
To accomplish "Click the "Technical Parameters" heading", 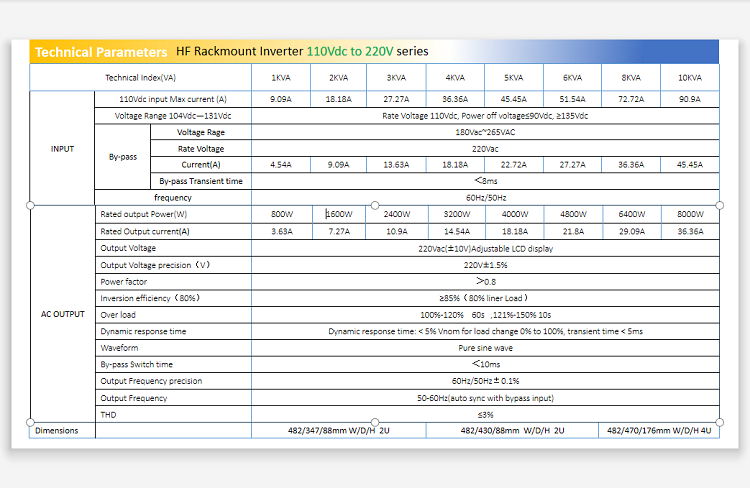I will (101, 52).
